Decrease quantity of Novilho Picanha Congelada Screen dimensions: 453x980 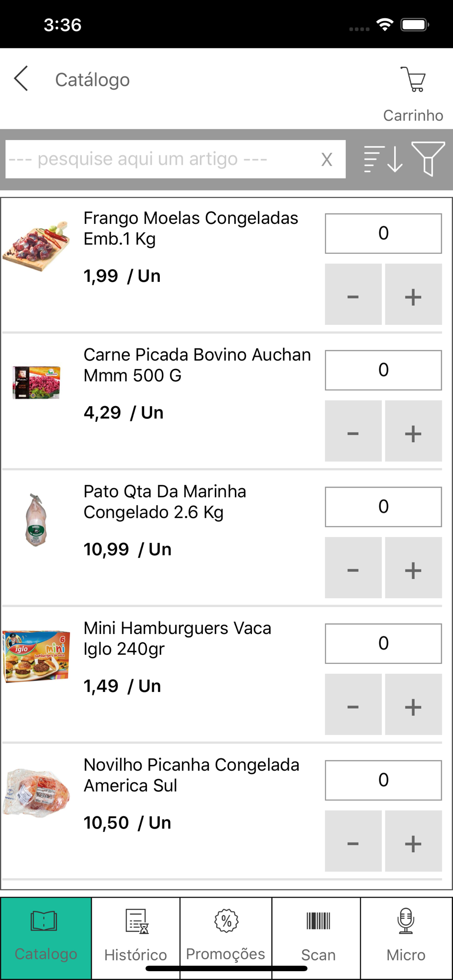point(353,842)
